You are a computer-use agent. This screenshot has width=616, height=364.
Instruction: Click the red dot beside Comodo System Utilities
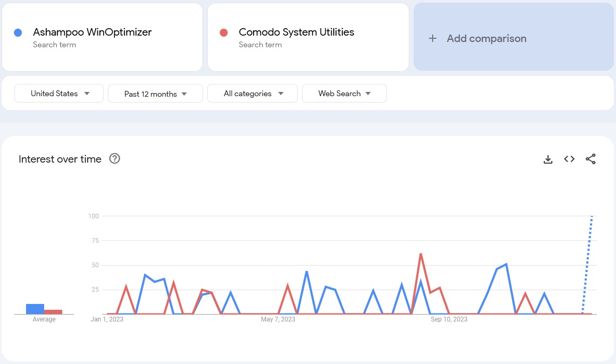point(224,32)
